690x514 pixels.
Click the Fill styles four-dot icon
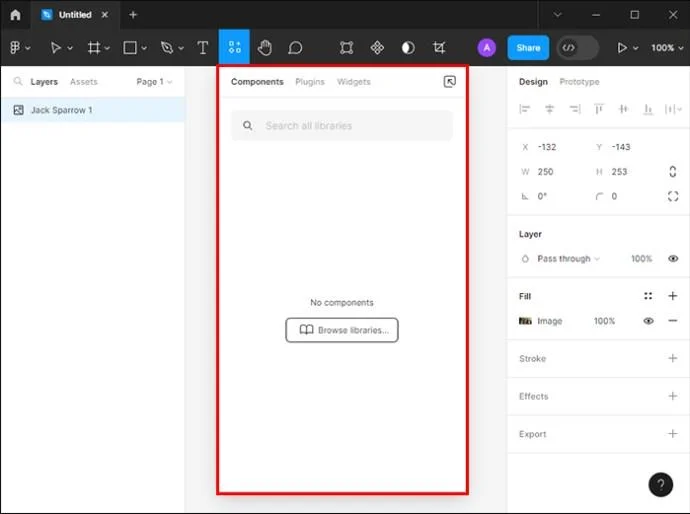[x=648, y=296]
